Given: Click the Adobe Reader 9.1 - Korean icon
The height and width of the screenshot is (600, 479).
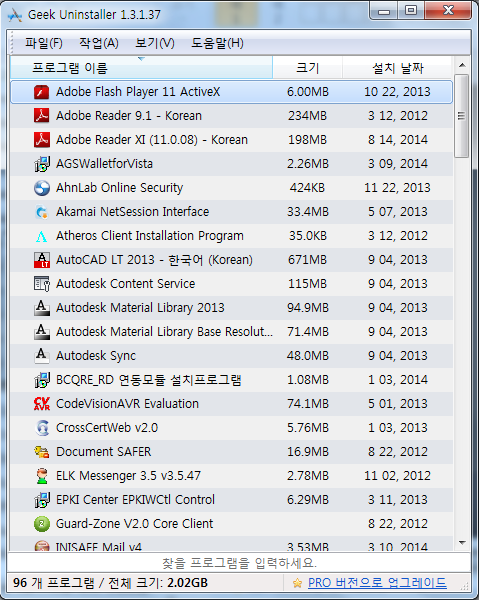Looking at the screenshot, I should 42,116.
